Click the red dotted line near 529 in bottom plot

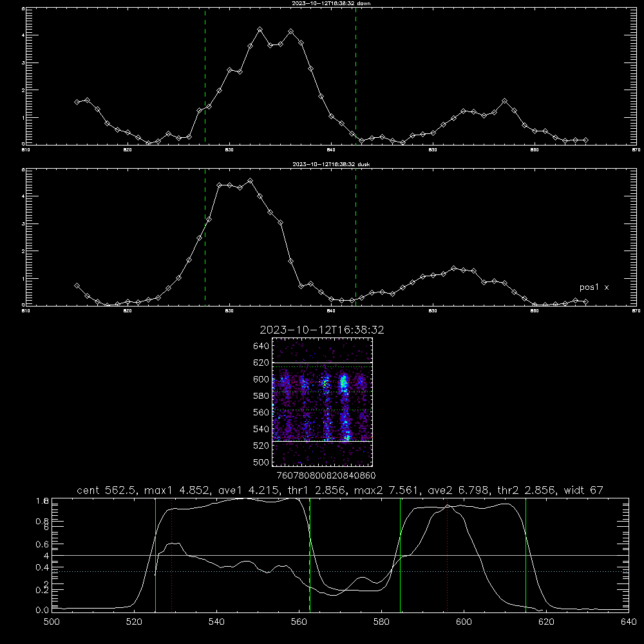point(172,555)
